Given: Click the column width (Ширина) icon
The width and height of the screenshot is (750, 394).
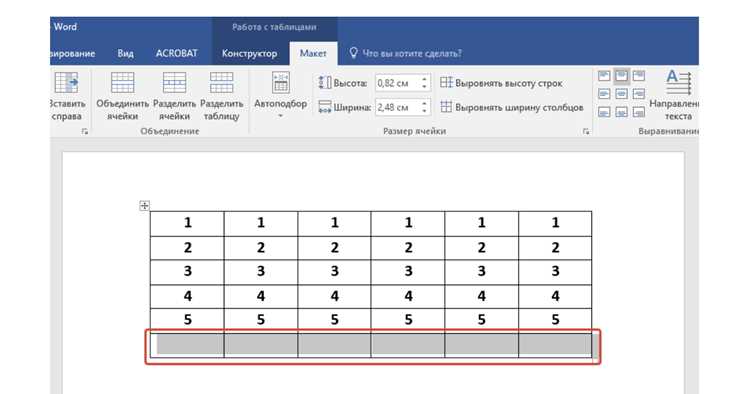Looking at the screenshot, I should (x=325, y=107).
